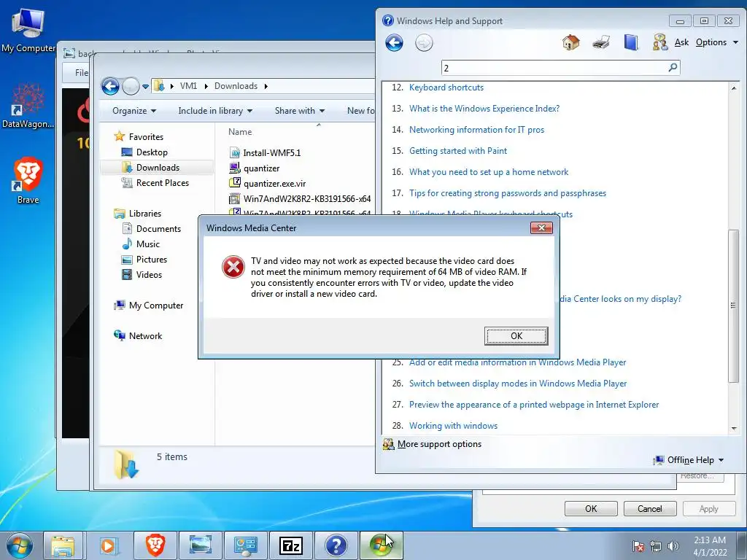Image resolution: width=747 pixels, height=560 pixels.
Task: Open Tips for creating strong passwords link
Action: 508,193
